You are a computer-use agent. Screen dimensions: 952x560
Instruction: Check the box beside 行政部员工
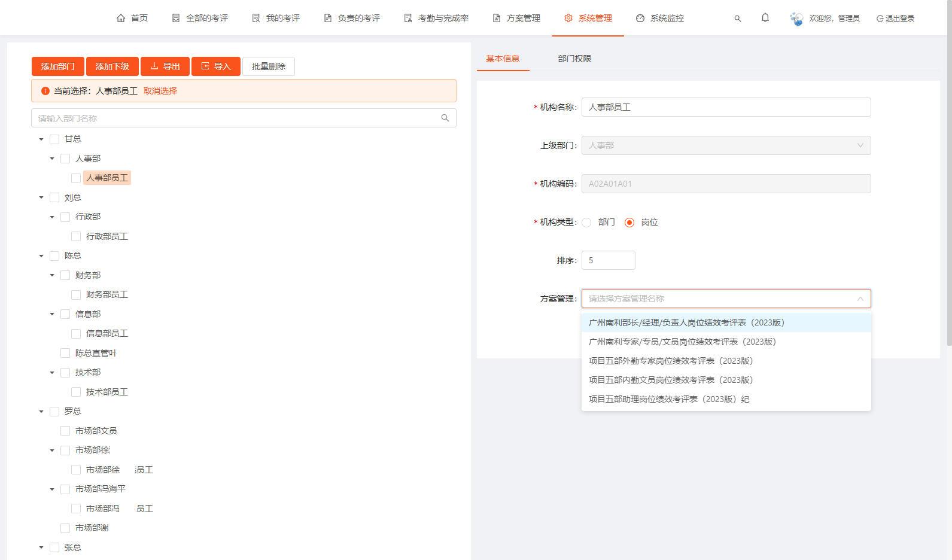(x=76, y=236)
